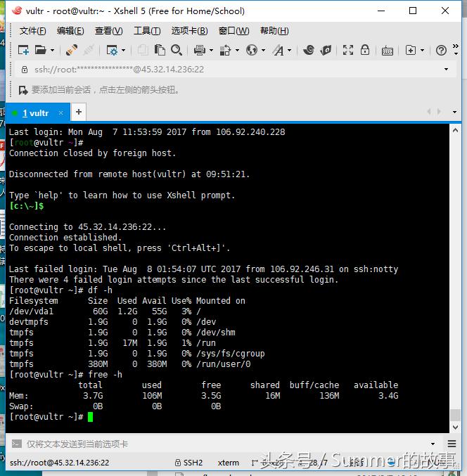Click the Lock screen padlock icon
This screenshot has width=467, height=476.
click(365, 50)
